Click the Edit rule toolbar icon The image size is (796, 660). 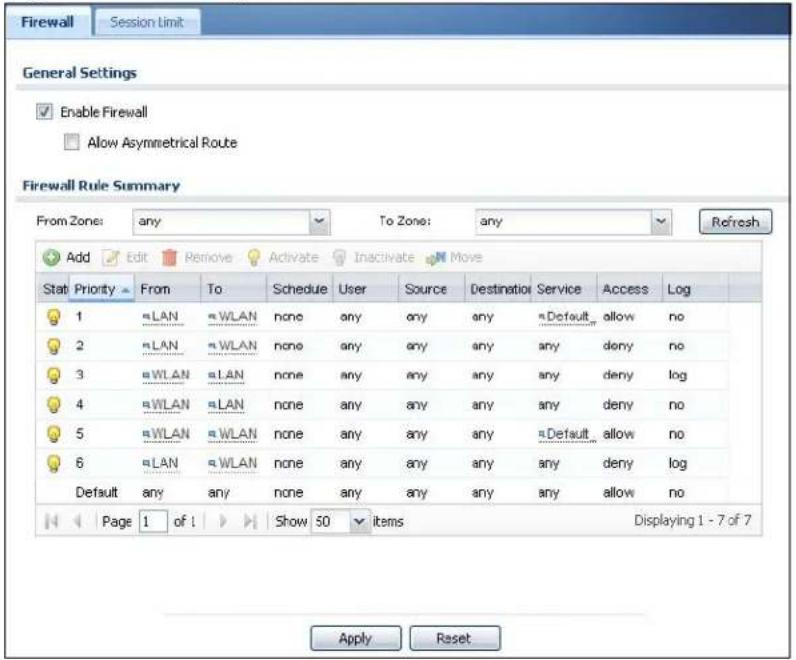pyautogui.click(x=111, y=257)
